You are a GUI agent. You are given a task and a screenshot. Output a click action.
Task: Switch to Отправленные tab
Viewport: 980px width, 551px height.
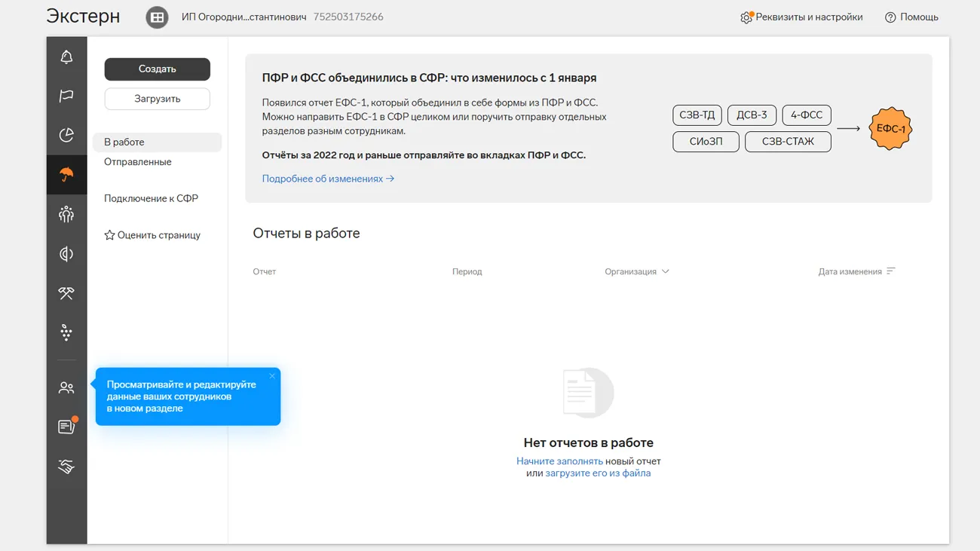click(138, 162)
